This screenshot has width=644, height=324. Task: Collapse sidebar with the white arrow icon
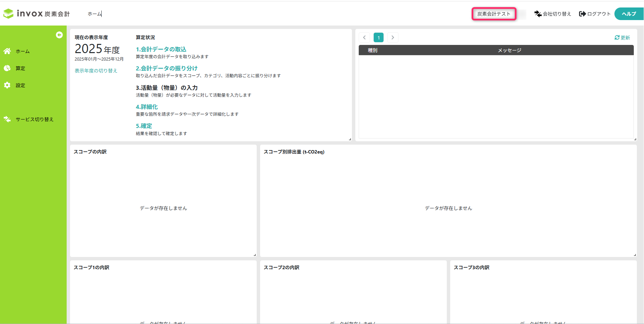coord(59,35)
